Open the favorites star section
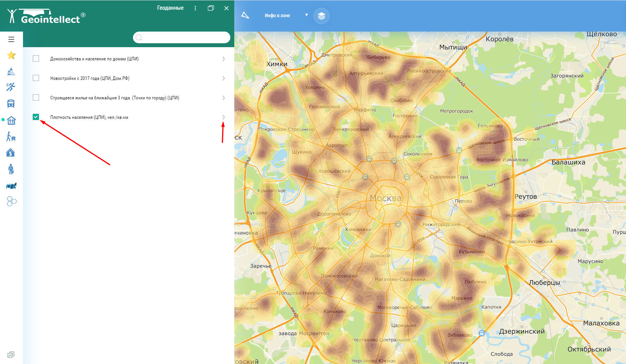Screen dimensions: 626x364 [11, 55]
